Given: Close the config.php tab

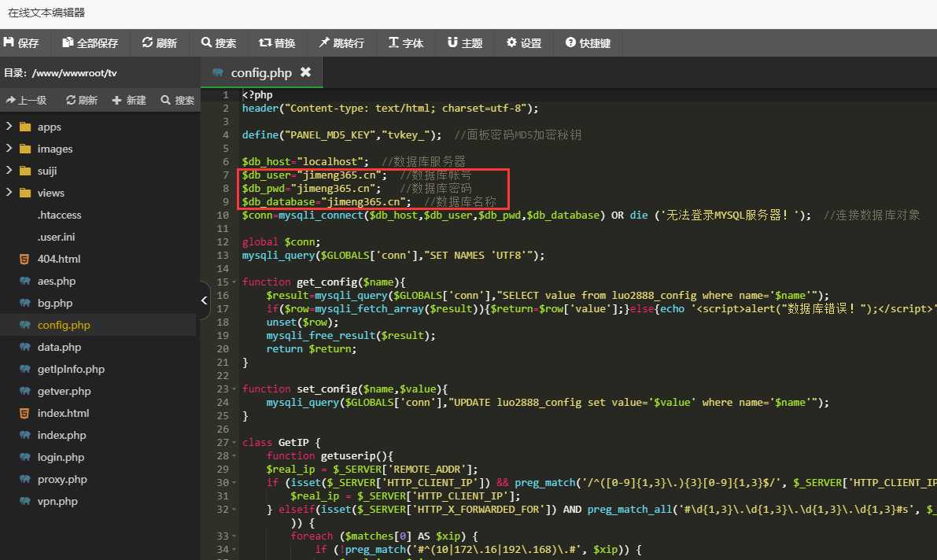Looking at the screenshot, I should click(x=305, y=72).
